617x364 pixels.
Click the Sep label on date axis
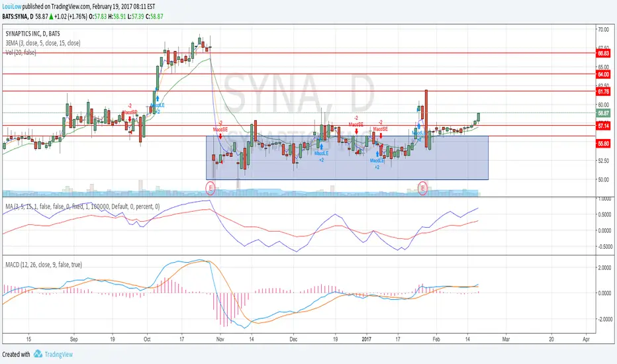(73, 340)
